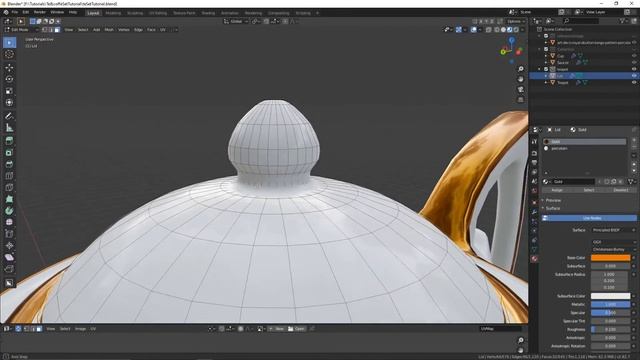Click the Metallic slider

[x=610, y=304]
